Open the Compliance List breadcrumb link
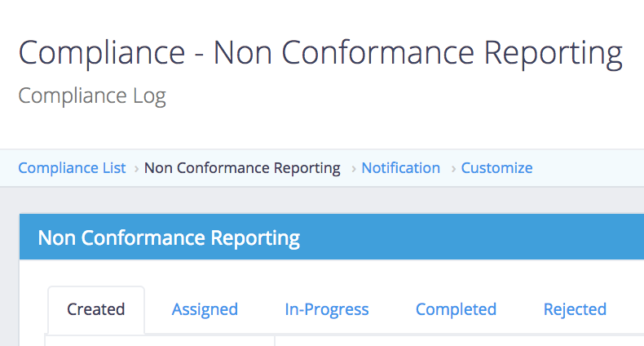 click(x=72, y=168)
